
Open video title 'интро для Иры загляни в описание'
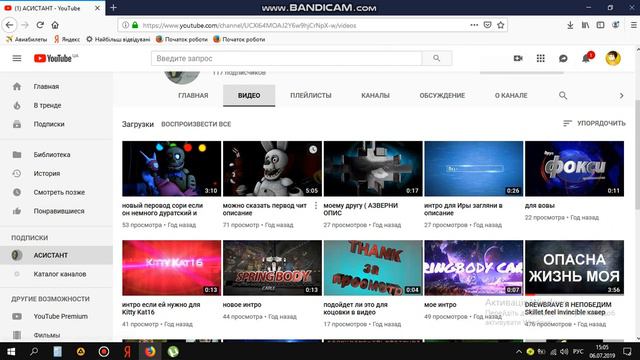click(463, 209)
